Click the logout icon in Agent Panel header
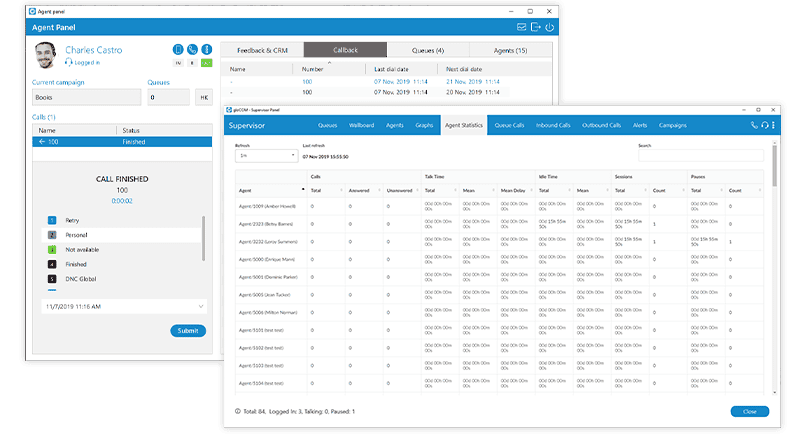The width and height of the screenshot is (800, 435). pyautogui.click(x=535, y=27)
